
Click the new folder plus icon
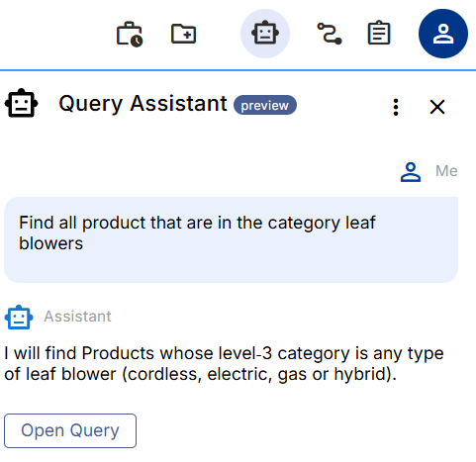pos(184,34)
